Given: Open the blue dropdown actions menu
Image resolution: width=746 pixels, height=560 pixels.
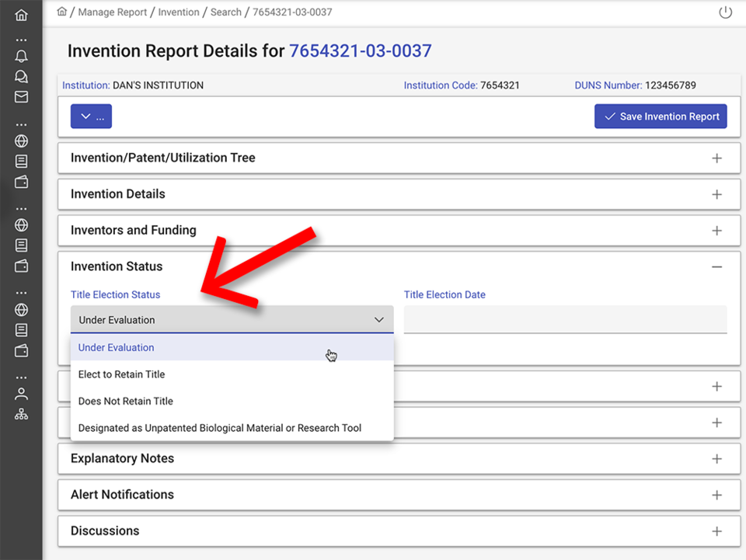Looking at the screenshot, I should pos(91,116).
